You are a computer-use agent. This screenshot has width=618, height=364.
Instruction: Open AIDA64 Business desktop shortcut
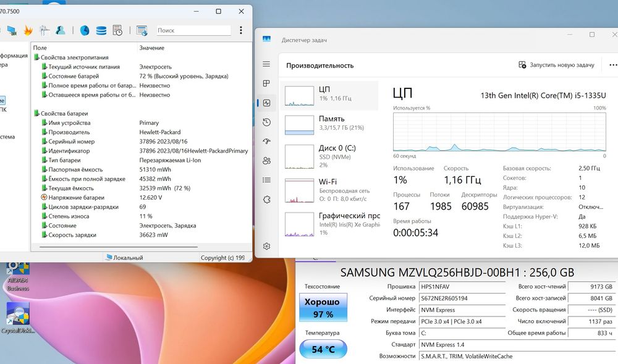[18, 276]
